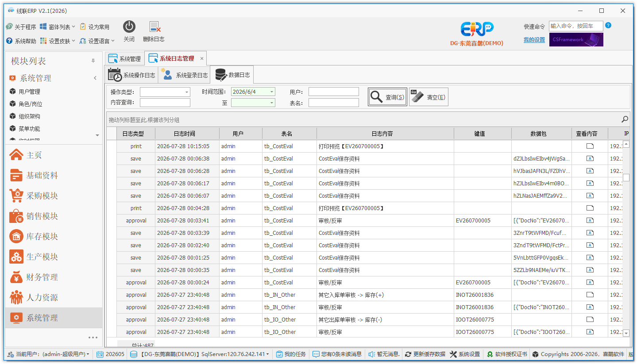View content for 10:15:05 print row
This screenshot has height=364, width=637.
[590, 146]
